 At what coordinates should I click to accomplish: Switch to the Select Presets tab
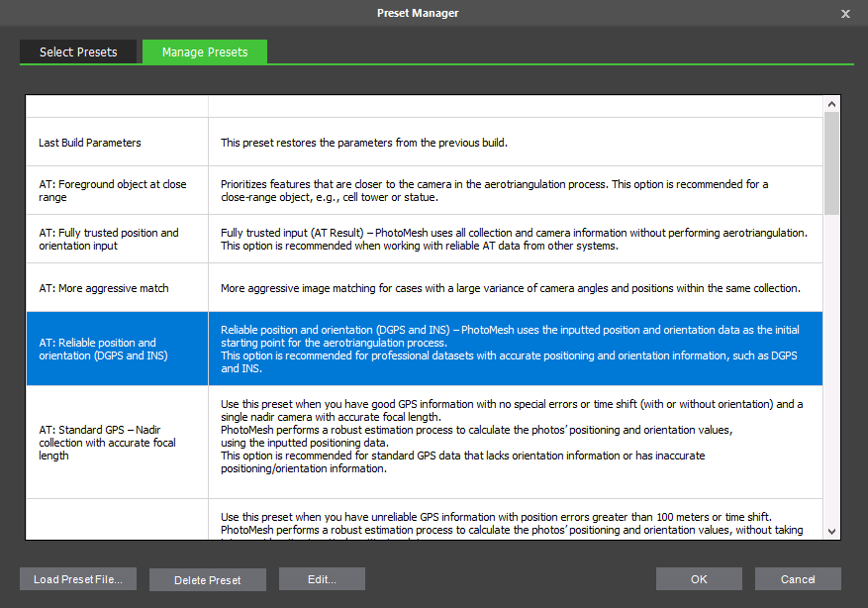(x=78, y=52)
